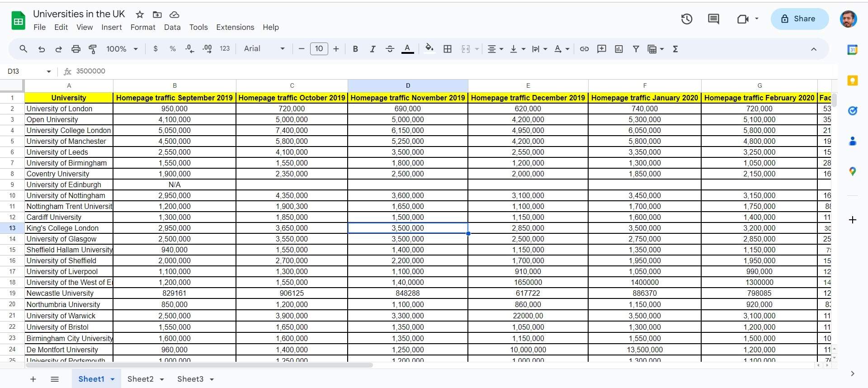Screen dimensions: 868x388
Task: Open the Google account avatar
Action: tap(848, 19)
